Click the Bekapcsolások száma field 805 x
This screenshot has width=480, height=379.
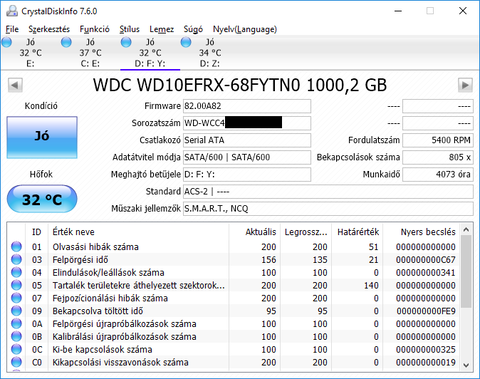[x=438, y=157]
